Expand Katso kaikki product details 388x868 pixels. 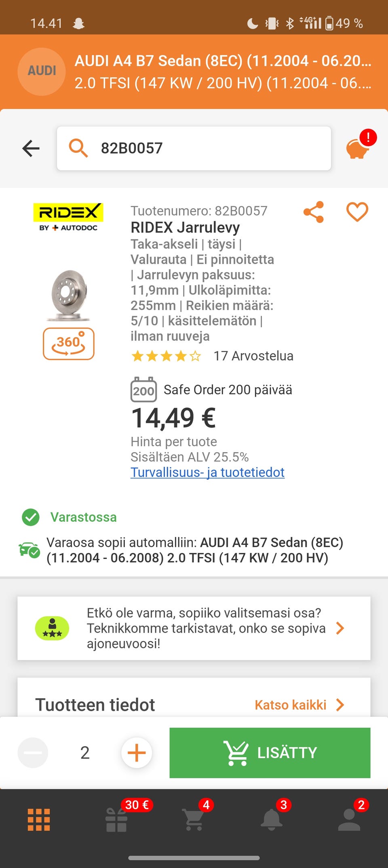tap(299, 705)
